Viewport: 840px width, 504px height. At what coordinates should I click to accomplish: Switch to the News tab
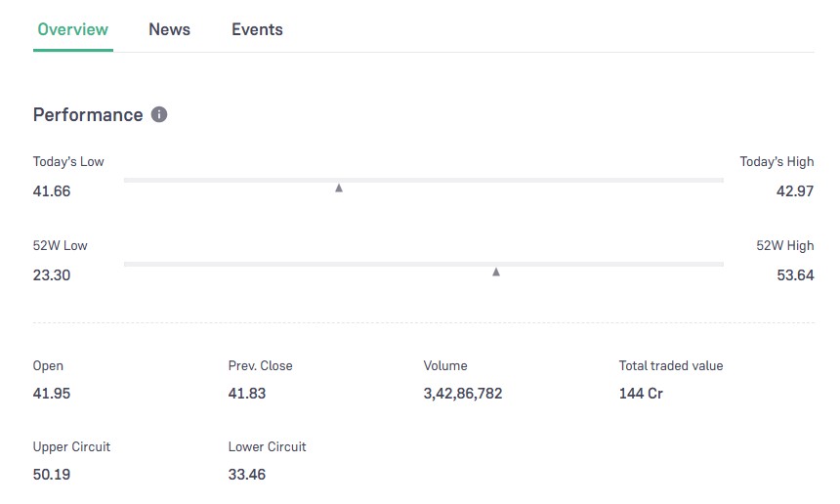pyautogui.click(x=169, y=29)
